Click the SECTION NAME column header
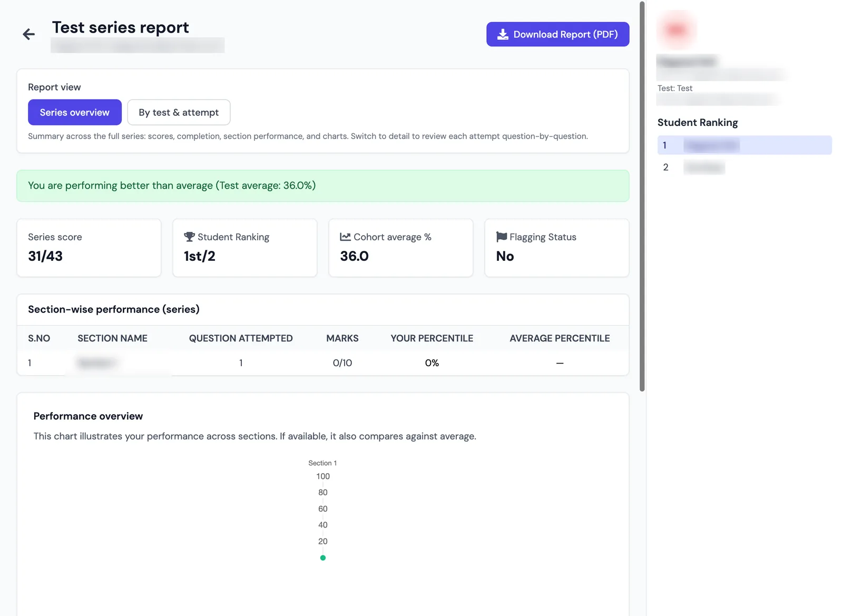Image resolution: width=843 pixels, height=616 pixels. click(112, 338)
